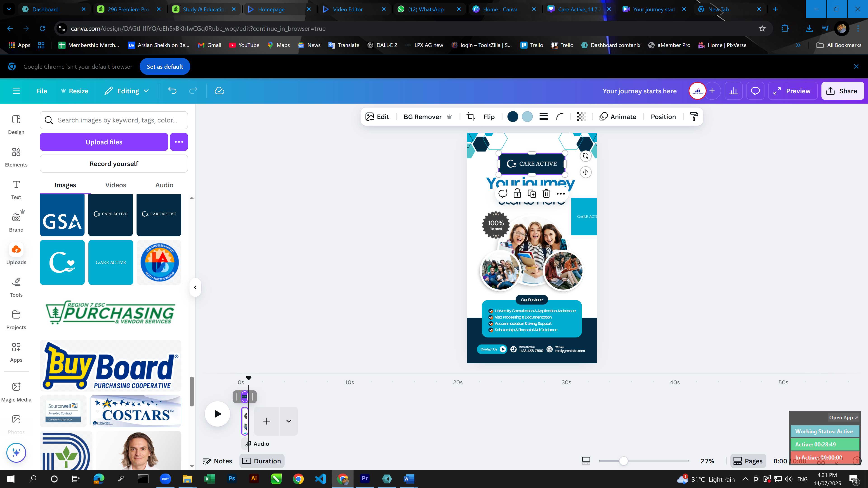Set Chrome as default browser
Viewport: 868px width, 488px height.
coord(165,67)
